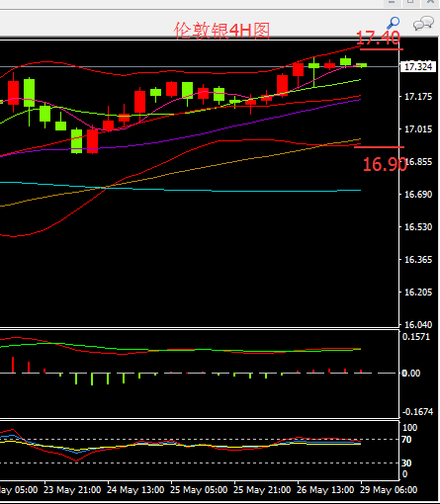Click the 17.015 price axis label
Image resolution: width=440 pixels, height=504 pixels.
[418, 129]
